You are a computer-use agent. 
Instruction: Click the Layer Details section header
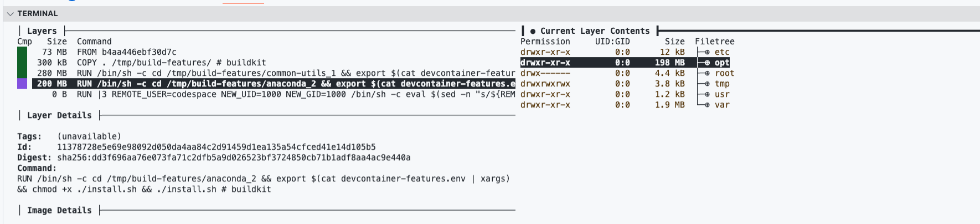coord(59,115)
